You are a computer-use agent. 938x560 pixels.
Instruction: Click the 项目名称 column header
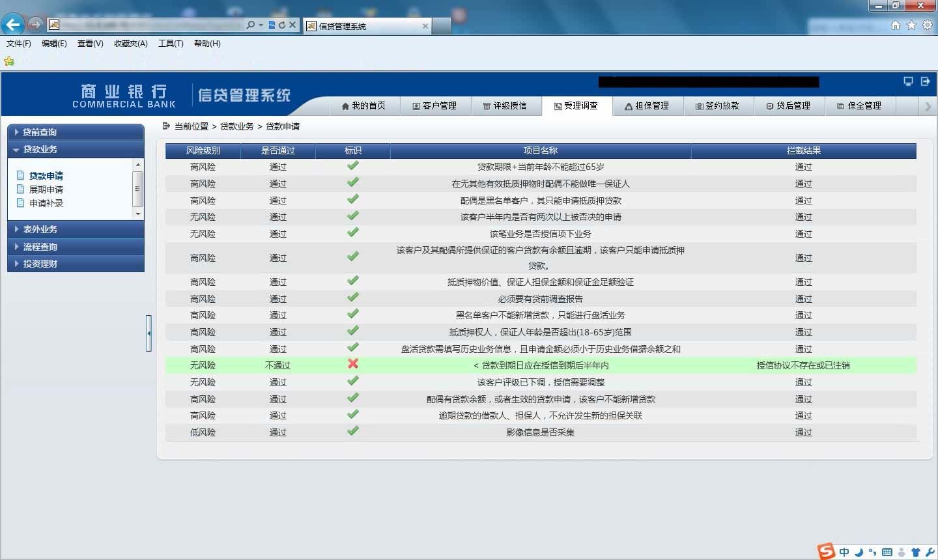pyautogui.click(x=541, y=150)
